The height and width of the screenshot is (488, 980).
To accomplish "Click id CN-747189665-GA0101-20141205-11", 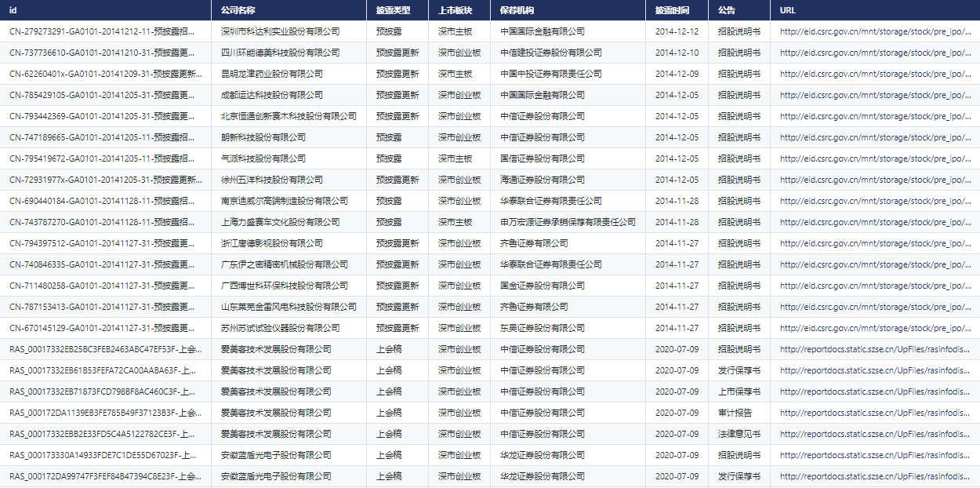I will point(102,137).
